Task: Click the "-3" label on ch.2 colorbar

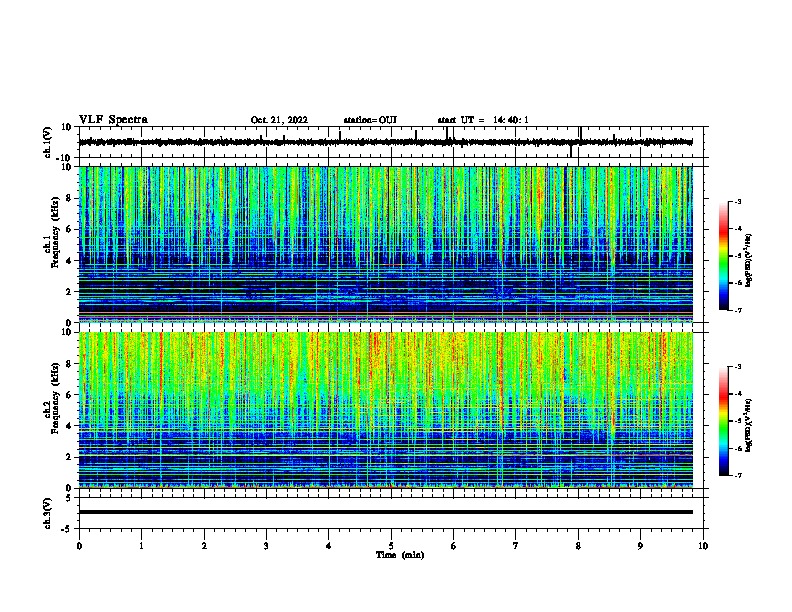Action: coord(737,367)
